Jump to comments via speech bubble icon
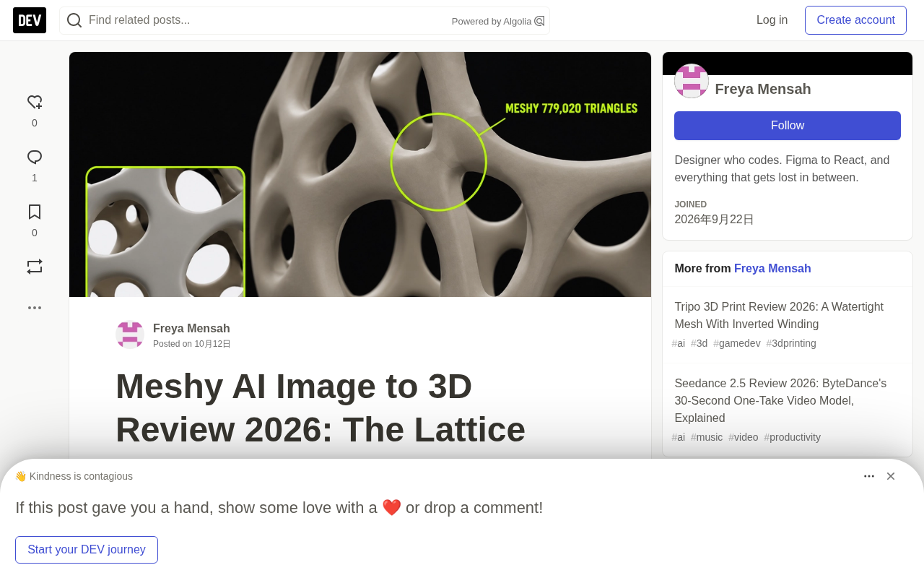 pyautogui.click(x=35, y=158)
